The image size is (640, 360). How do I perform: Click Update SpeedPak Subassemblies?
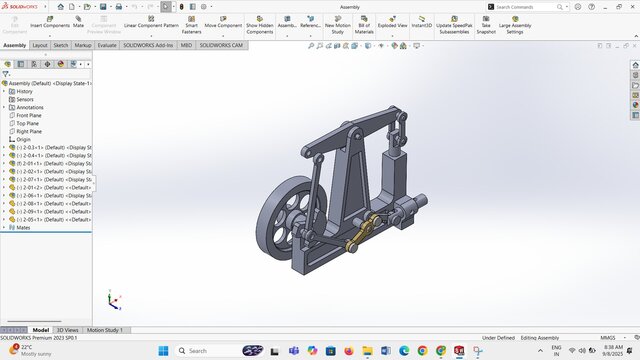pyautogui.click(x=454, y=25)
